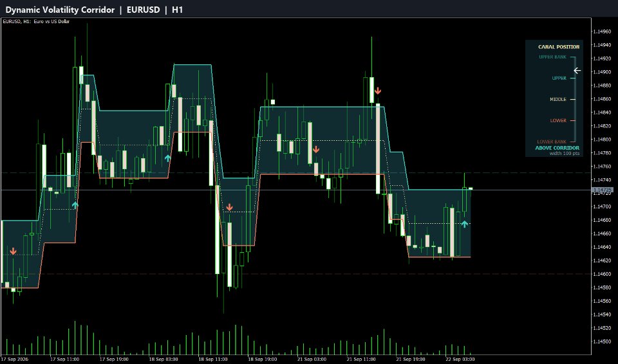
Task: Click the 'EURUSD, H1: Euro vs US Dollar' chart label
Action: (36, 22)
